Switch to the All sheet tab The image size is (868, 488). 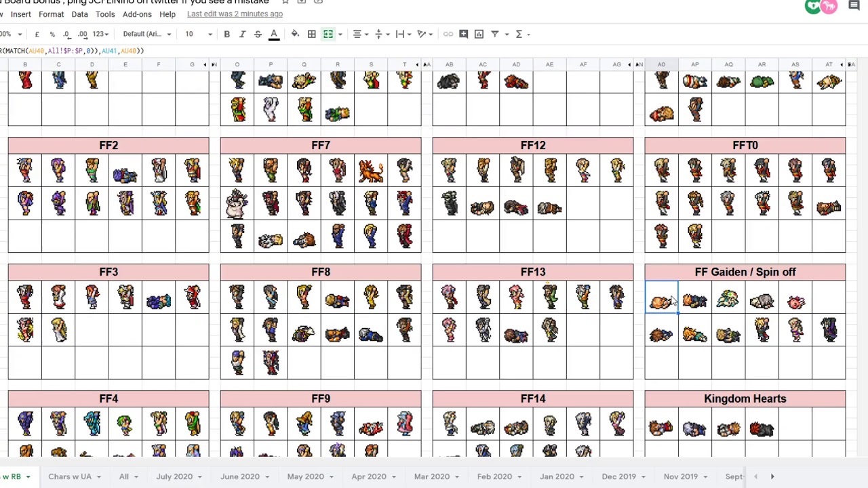(x=124, y=476)
